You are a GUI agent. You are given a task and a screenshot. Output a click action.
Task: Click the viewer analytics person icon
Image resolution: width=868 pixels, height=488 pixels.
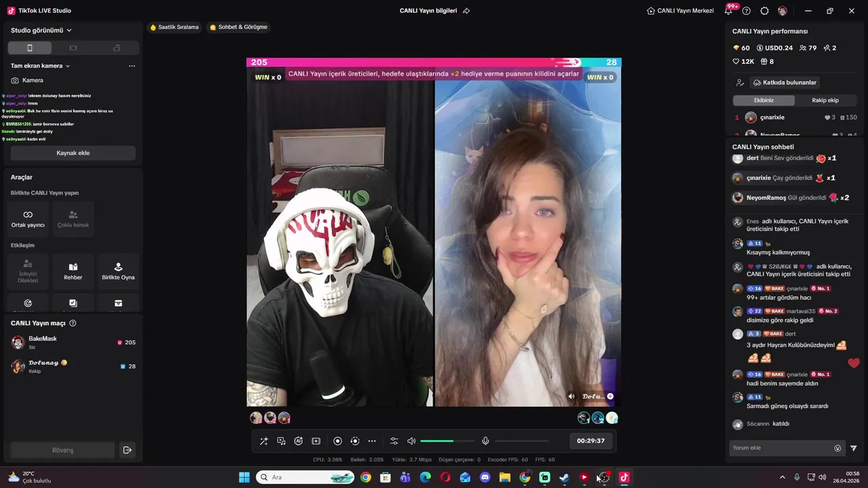(740, 83)
